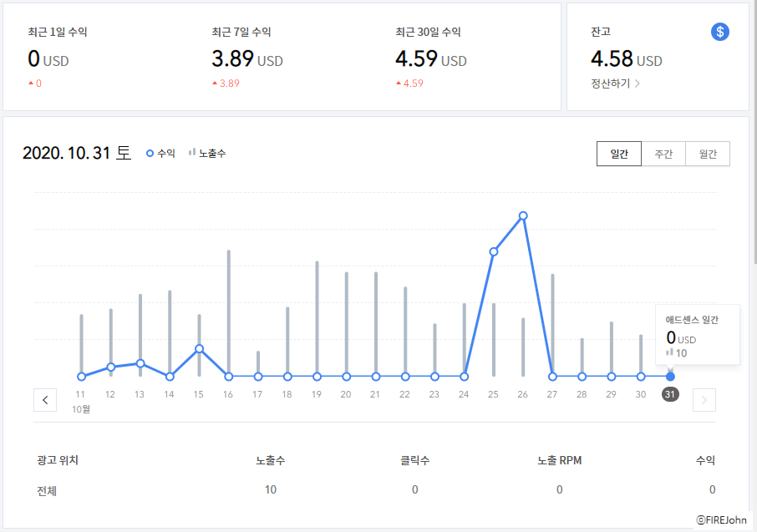Click the blue dollar balance icon
The width and height of the screenshot is (757, 532).
click(720, 32)
